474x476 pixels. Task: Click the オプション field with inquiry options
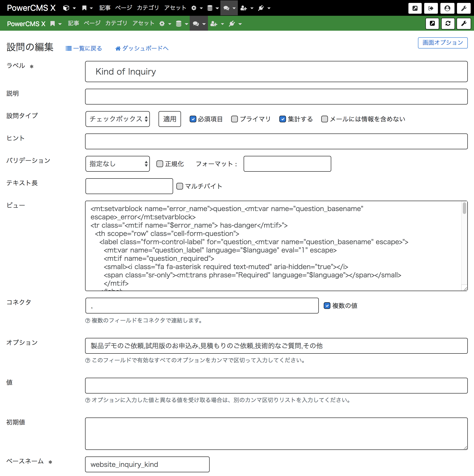pos(276,346)
